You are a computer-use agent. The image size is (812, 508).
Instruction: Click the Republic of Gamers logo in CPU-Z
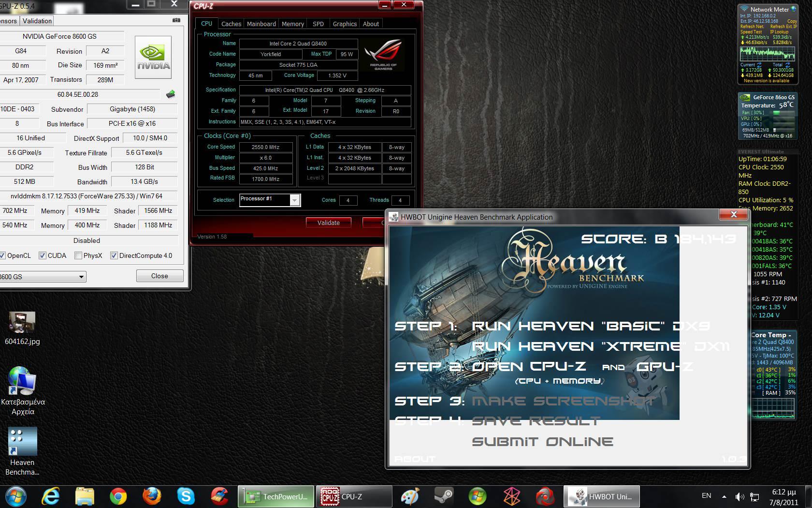point(383,55)
